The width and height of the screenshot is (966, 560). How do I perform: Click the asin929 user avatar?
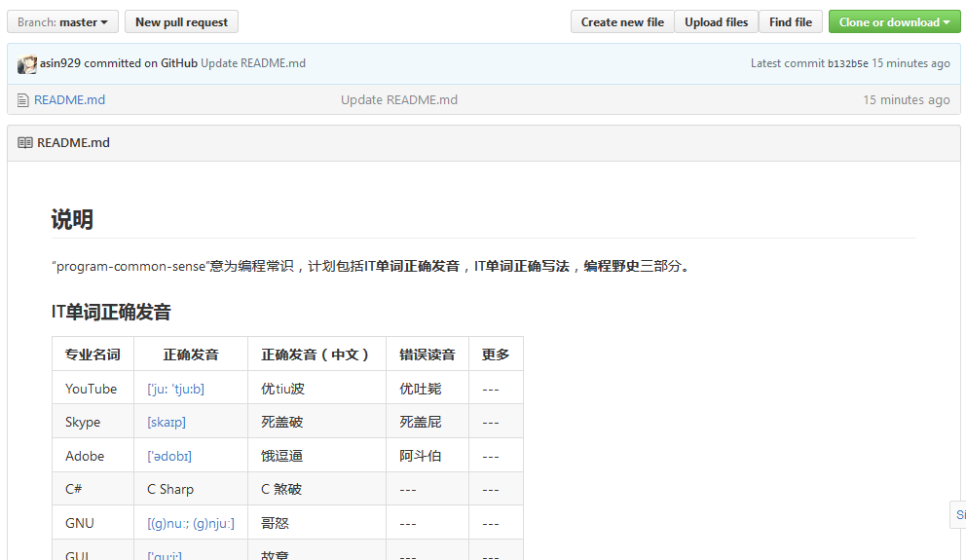(x=27, y=64)
